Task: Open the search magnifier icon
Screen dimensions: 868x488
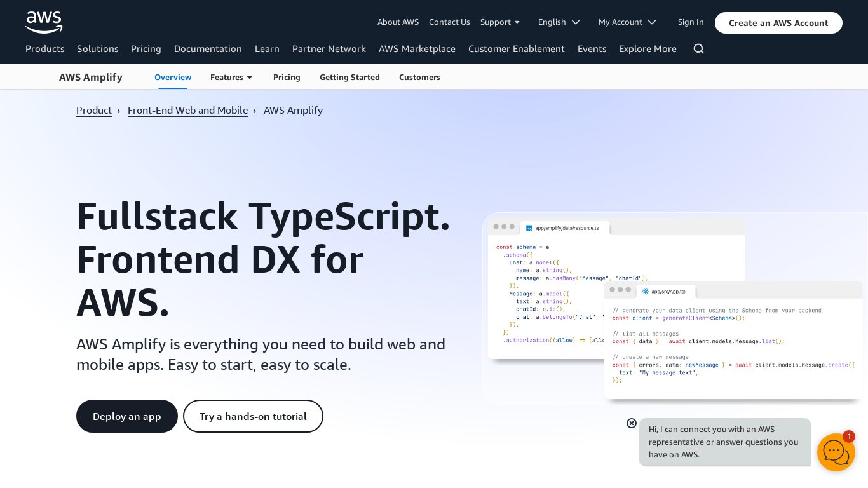Action: pyautogui.click(x=699, y=49)
